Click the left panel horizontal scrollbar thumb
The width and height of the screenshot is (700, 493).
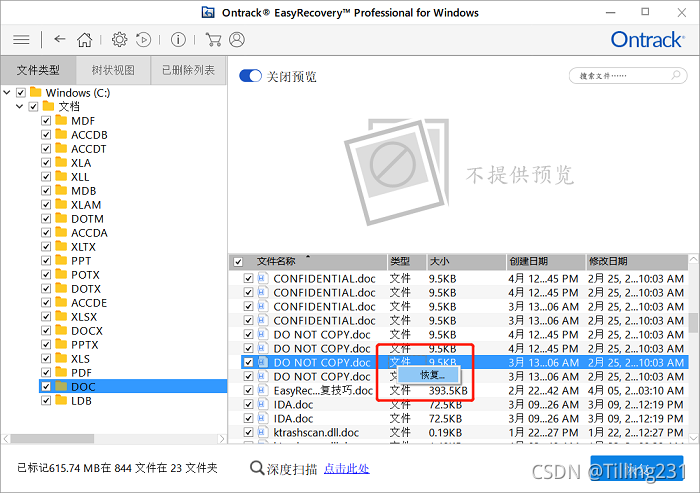52,439
